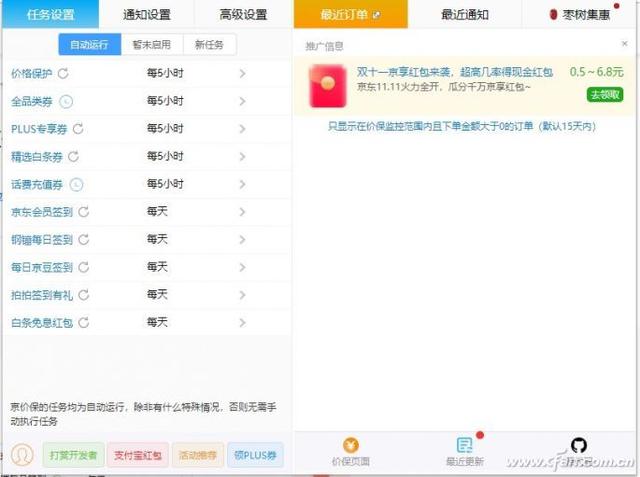The height and width of the screenshot is (477, 640).
Task: Click refresh icon next to 精选白条券
Action: click(x=73, y=157)
